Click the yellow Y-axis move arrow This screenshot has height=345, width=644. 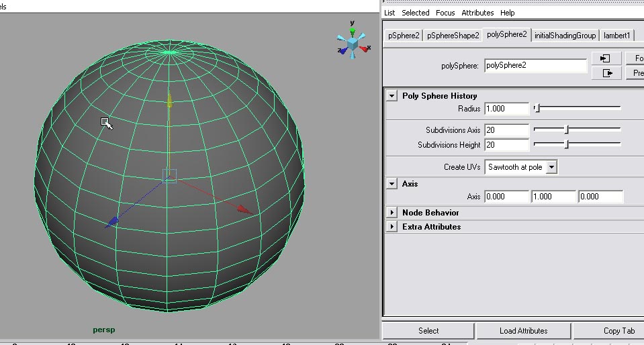click(x=169, y=100)
